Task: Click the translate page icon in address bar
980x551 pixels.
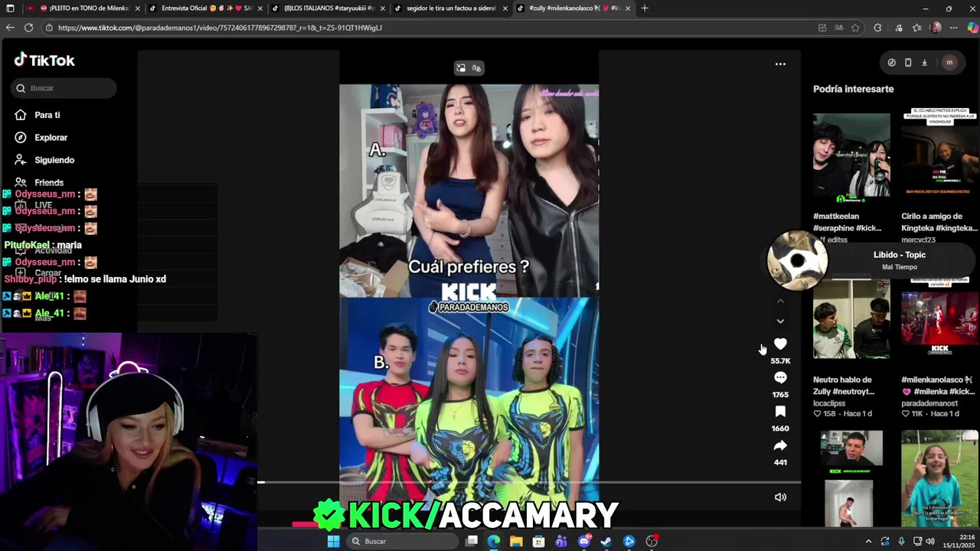Action: click(x=839, y=28)
